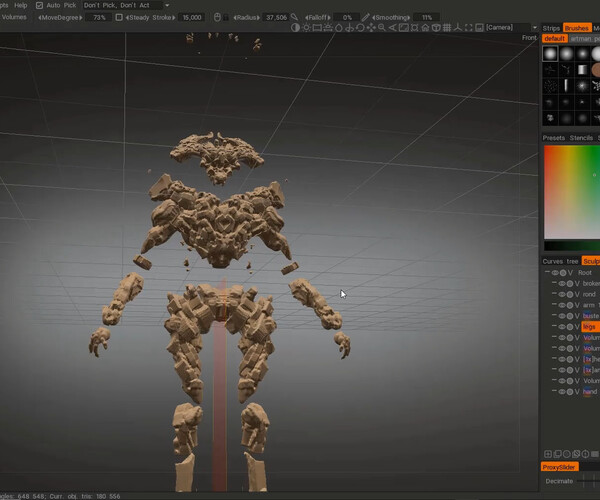Hide the broken layer with its eye icon

(x=562, y=283)
